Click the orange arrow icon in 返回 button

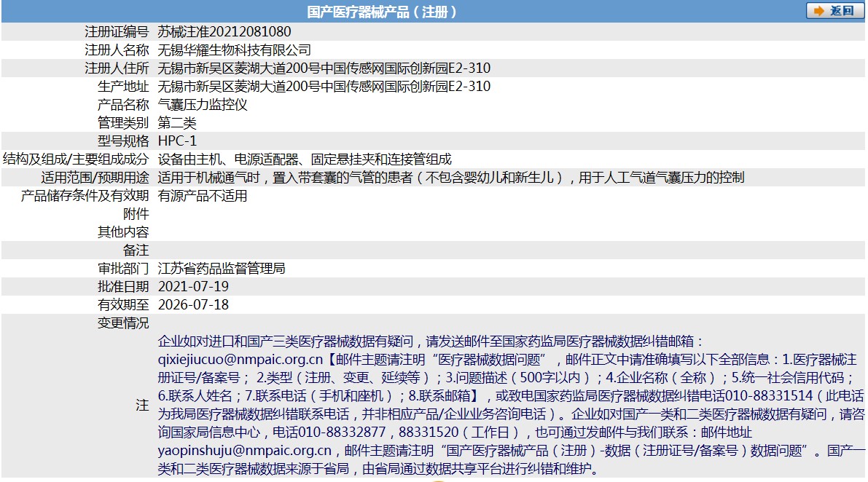(818, 11)
